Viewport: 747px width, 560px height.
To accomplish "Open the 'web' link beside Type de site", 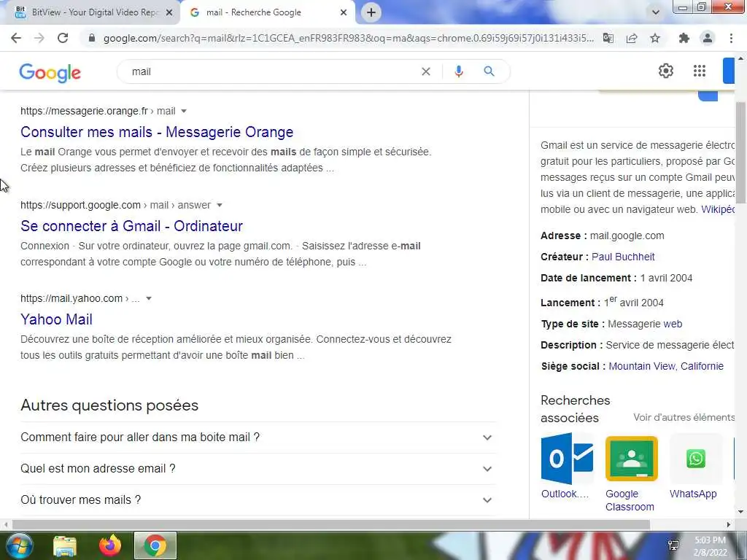I will [x=673, y=324].
